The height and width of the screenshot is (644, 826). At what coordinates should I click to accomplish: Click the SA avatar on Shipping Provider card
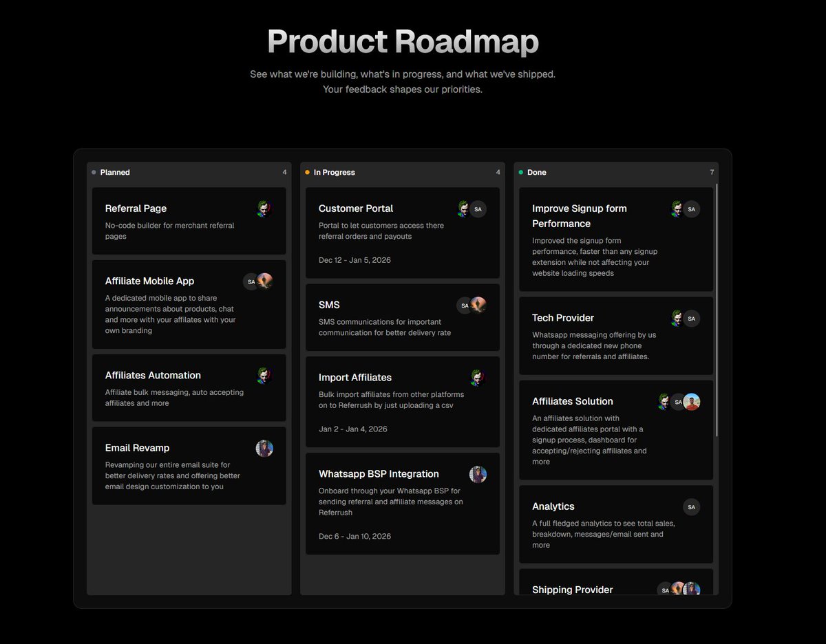coord(665,590)
